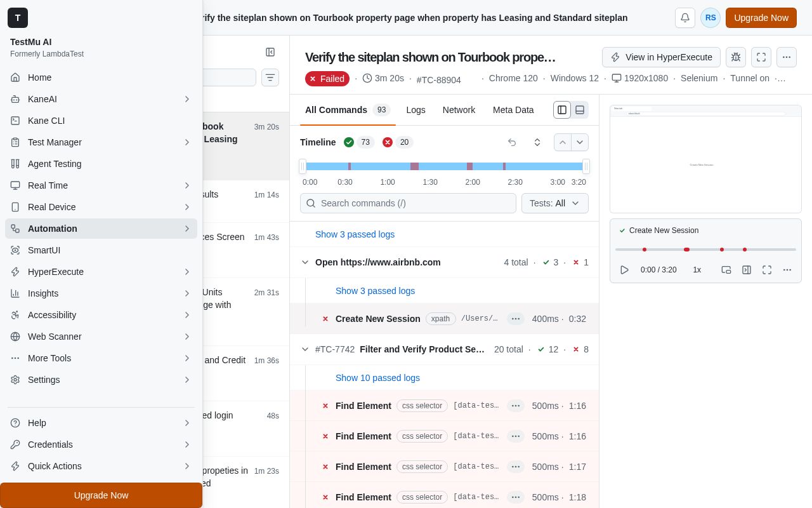Show 10 passed logs link

[x=377, y=378]
